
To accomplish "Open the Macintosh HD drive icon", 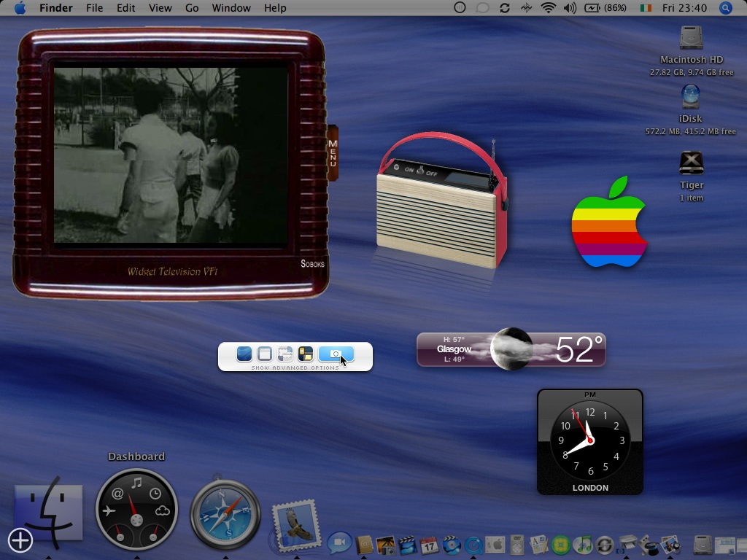I will [x=691, y=39].
